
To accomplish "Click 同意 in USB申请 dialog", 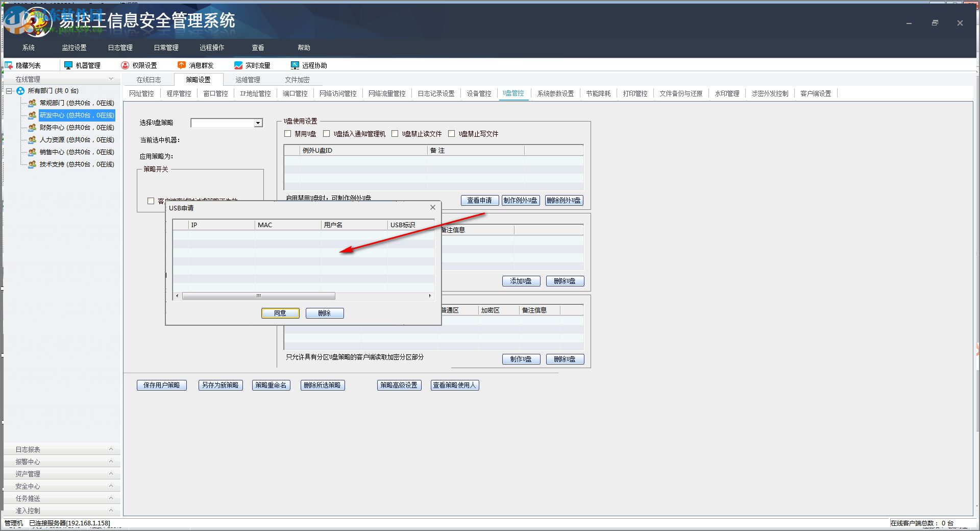I will [x=280, y=313].
